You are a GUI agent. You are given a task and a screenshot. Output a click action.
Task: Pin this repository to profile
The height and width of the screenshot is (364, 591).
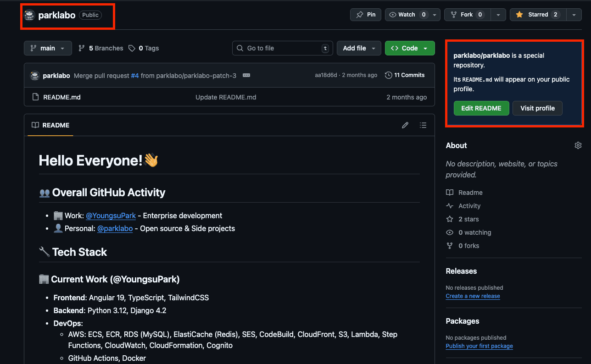pyautogui.click(x=366, y=15)
